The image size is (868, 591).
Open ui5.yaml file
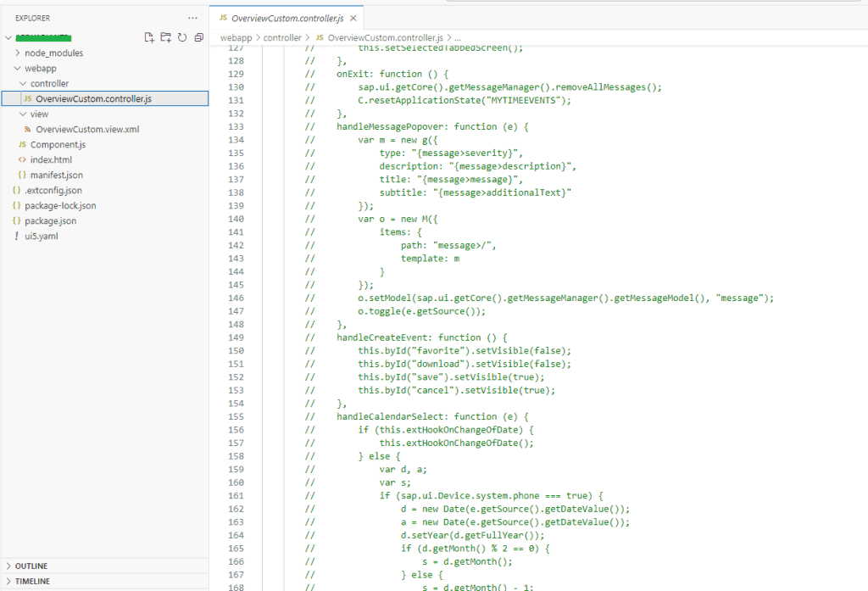pos(105,236)
